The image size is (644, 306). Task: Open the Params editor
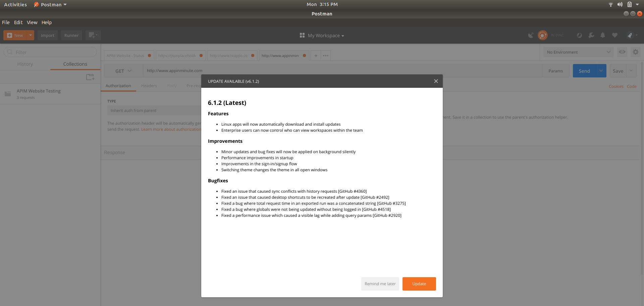point(556,71)
